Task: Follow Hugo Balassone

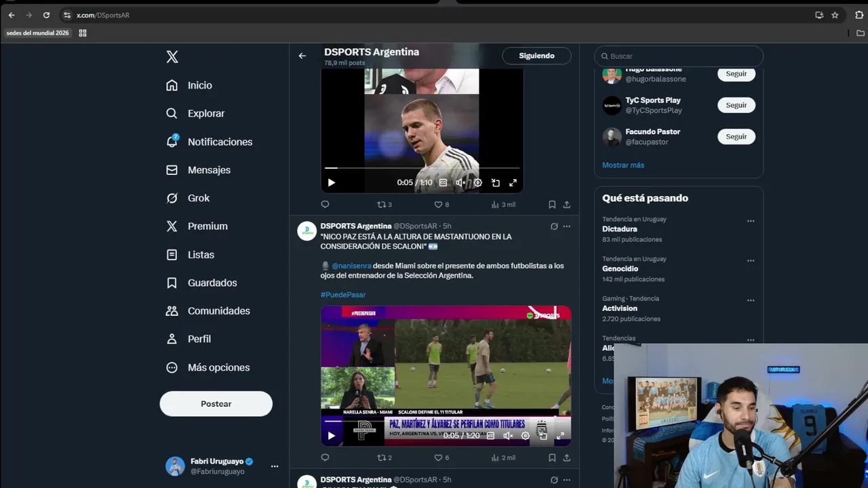Action: click(x=736, y=73)
